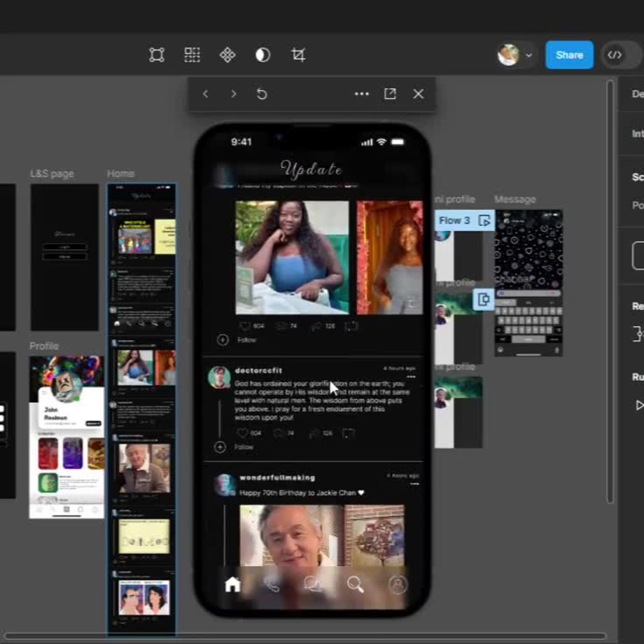
Task: Click the blue Share button
Action: coord(569,55)
